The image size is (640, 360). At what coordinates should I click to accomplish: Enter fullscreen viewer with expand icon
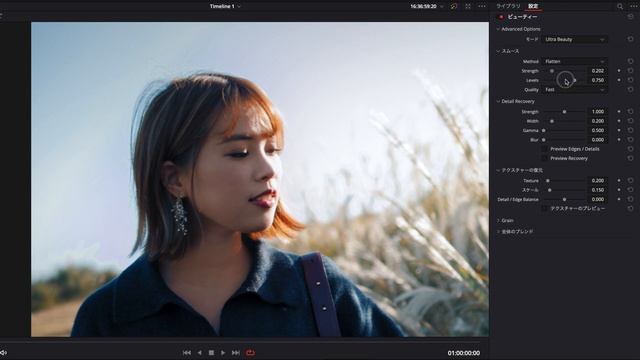click(468, 7)
